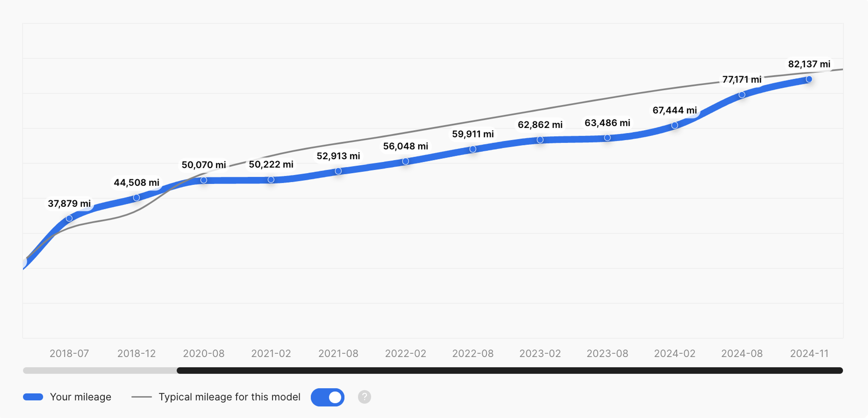Toggle off typical mileage for this model
868x418 pixels.
[x=328, y=397]
